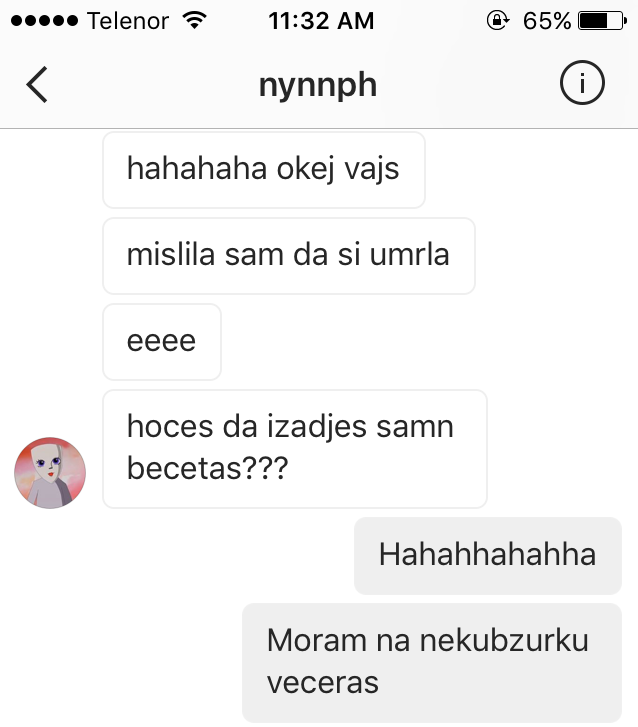Select the 'mislila sam da si umrla' message
Image resolution: width=638 pixels, height=727 pixels.
pyautogui.click(x=289, y=256)
